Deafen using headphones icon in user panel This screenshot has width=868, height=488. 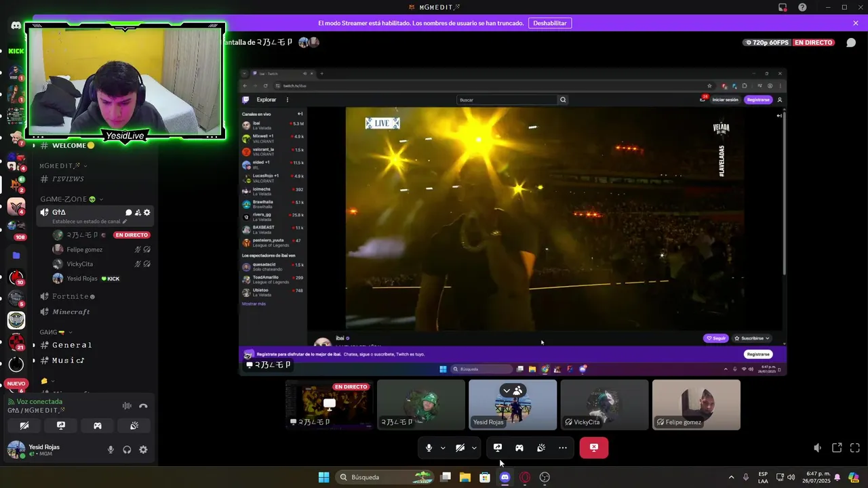click(x=127, y=449)
